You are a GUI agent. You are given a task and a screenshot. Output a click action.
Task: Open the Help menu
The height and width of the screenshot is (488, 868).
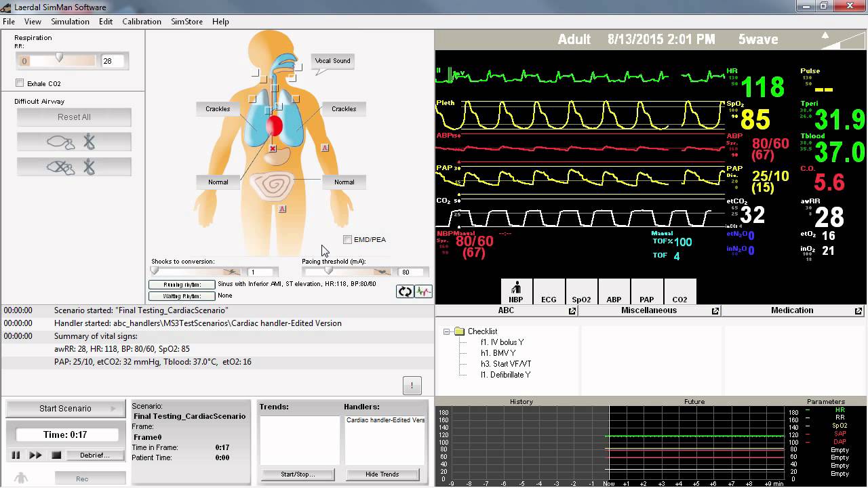point(220,22)
